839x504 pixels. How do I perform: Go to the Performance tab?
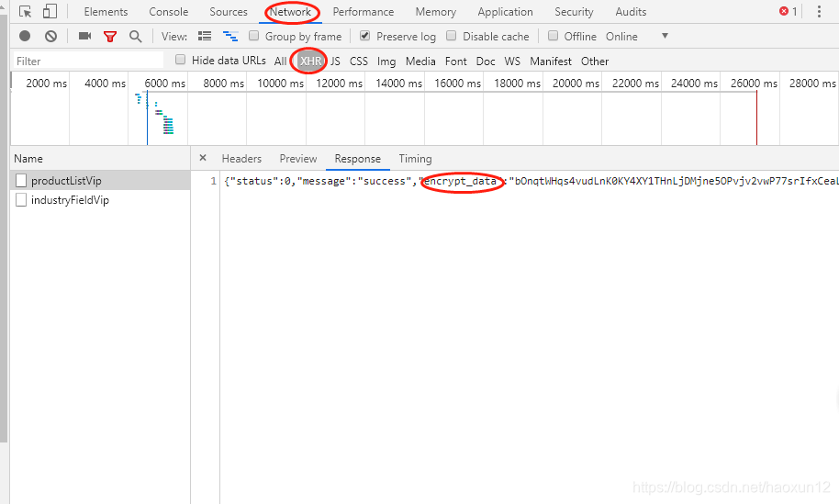pyautogui.click(x=364, y=12)
